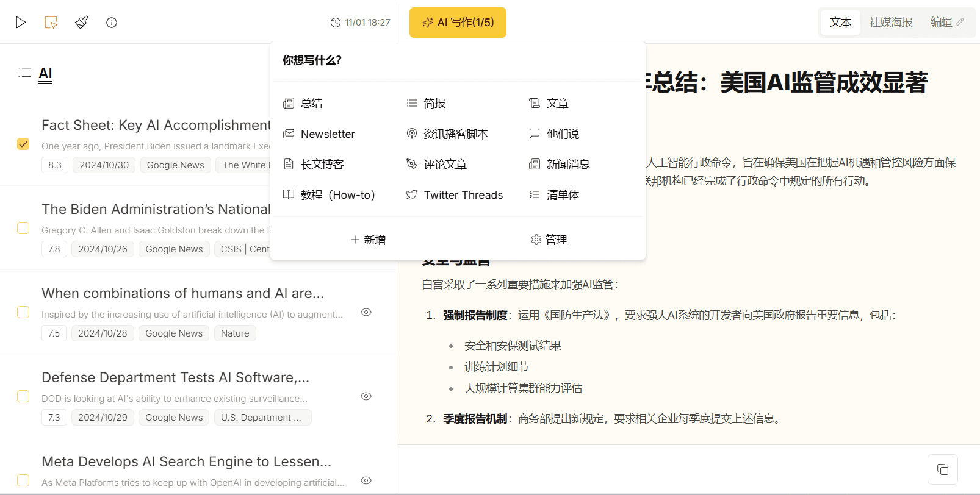Toggle eye icon for humans and AI article

(x=366, y=312)
